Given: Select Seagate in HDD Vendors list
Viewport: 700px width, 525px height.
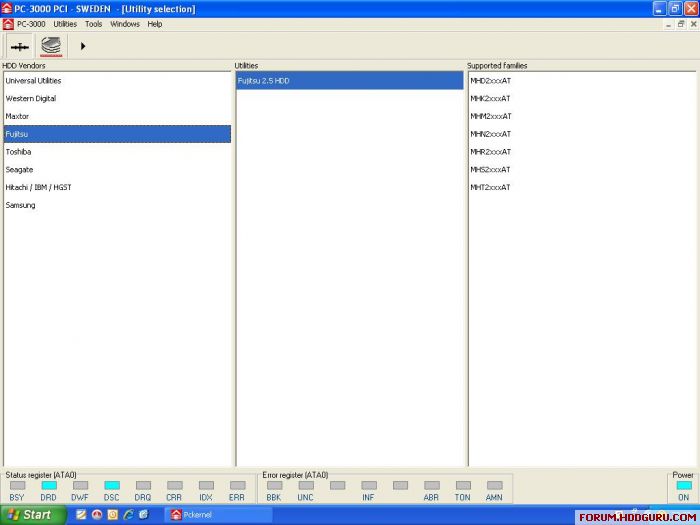Looking at the screenshot, I should [117, 170].
